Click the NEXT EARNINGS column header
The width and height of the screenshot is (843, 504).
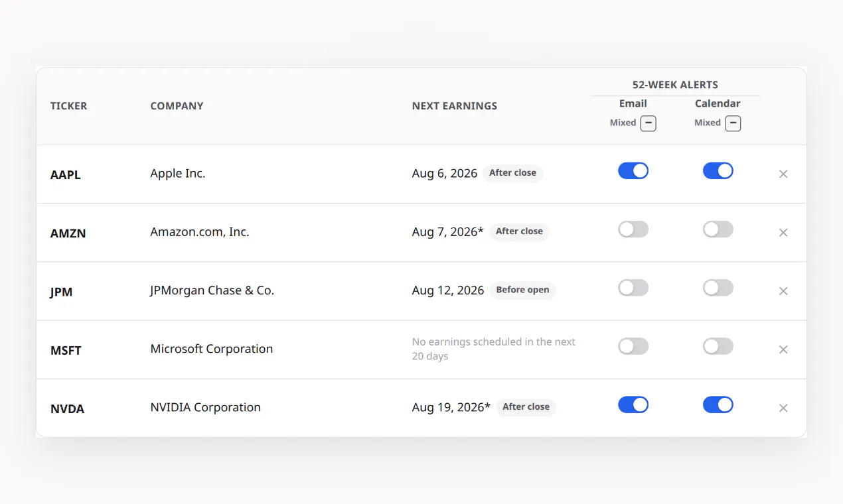click(455, 106)
